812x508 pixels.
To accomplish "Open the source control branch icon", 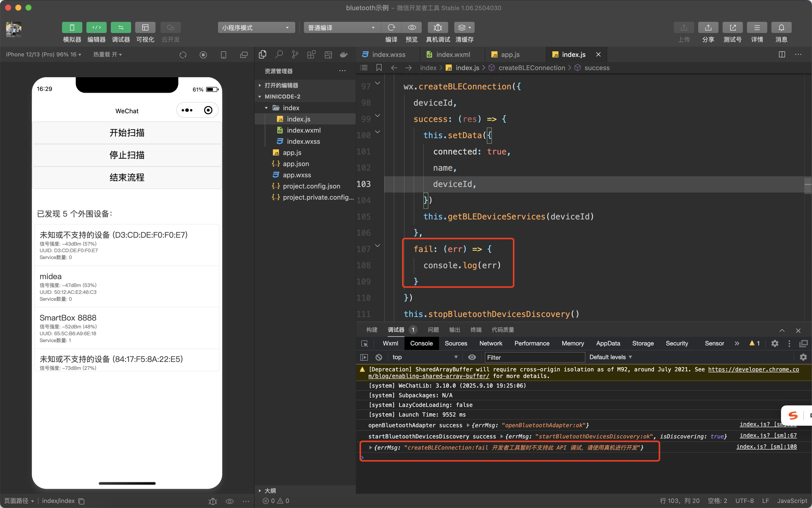I will (x=295, y=54).
